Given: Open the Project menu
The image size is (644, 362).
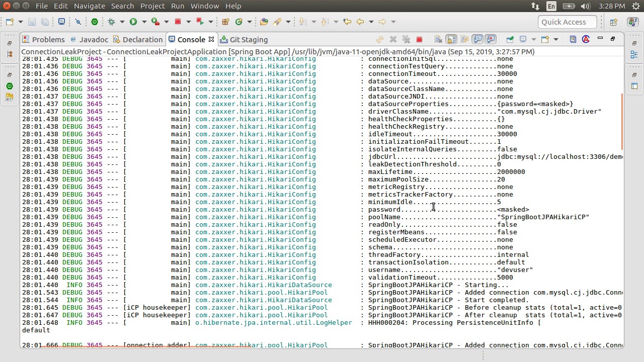Looking at the screenshot, I should 152,6.
